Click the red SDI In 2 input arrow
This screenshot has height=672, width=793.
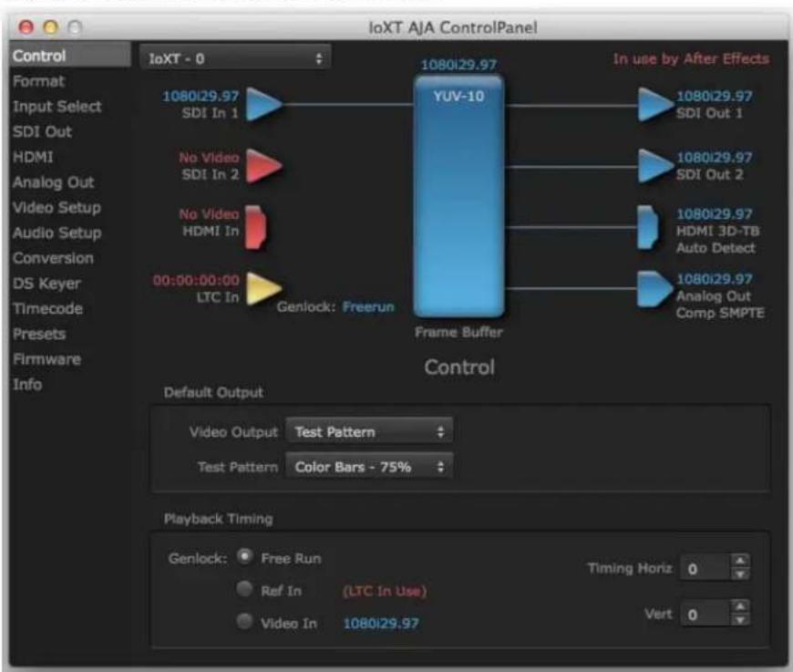pos(264,165)
